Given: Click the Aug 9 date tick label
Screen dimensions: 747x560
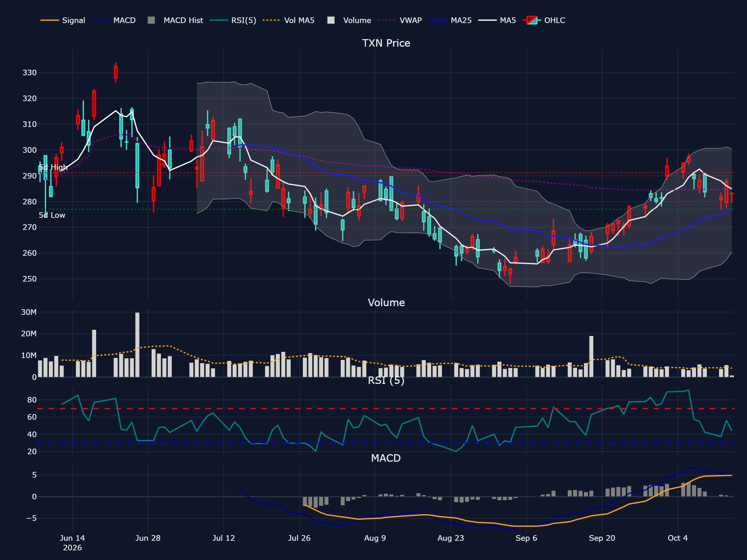Looking at the screenshot, I should point(375,538).
